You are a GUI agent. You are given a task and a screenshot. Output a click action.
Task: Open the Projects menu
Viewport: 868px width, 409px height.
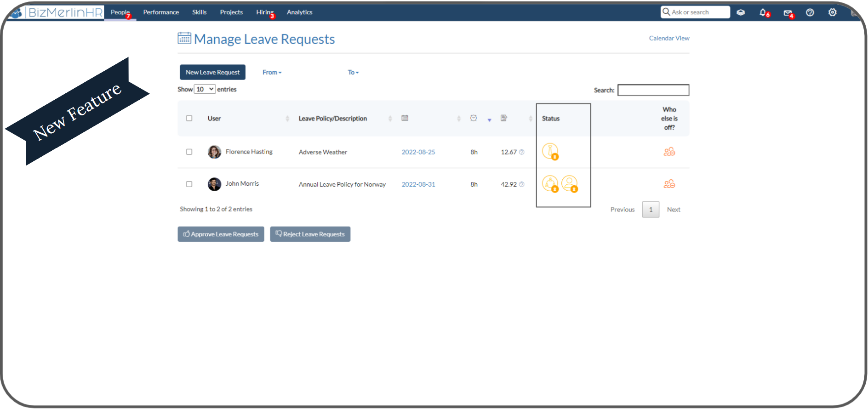click(231, 12)
